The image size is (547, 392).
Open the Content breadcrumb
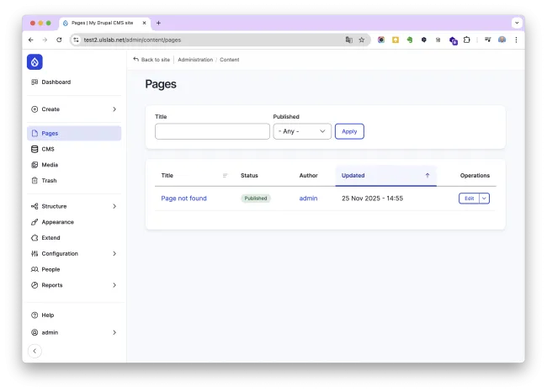[x=230, y=60]
